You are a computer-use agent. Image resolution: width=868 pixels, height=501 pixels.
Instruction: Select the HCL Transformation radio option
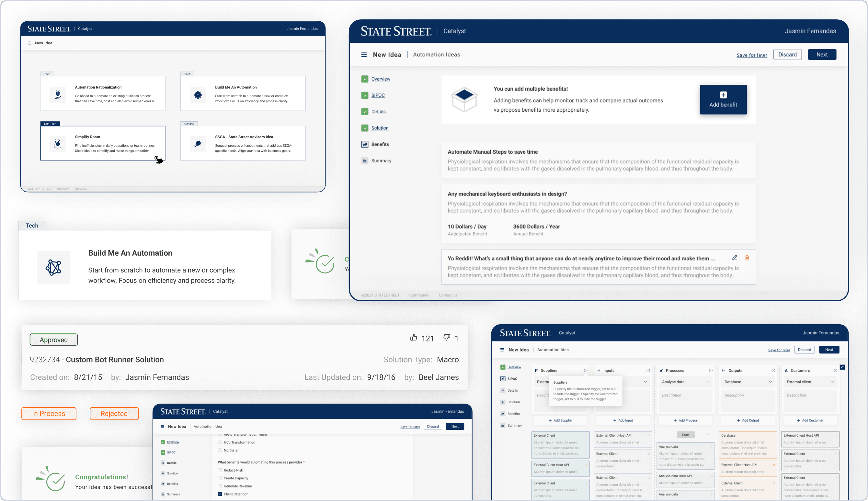coord(220,442)
